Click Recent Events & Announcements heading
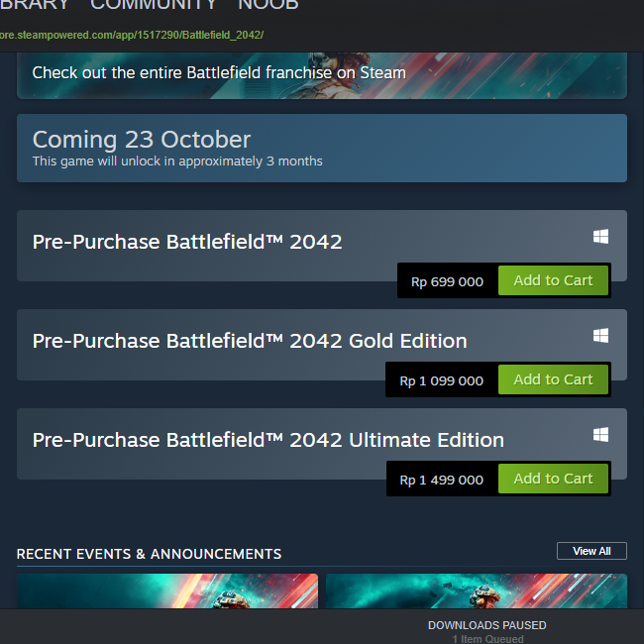This screenshot has width=644, height=644. point(149,554)
